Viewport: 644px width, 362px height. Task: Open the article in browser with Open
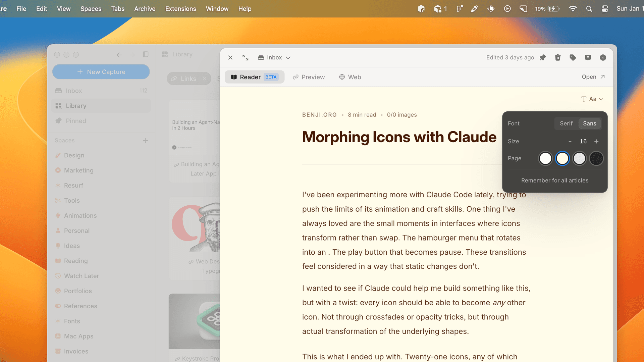593,77
